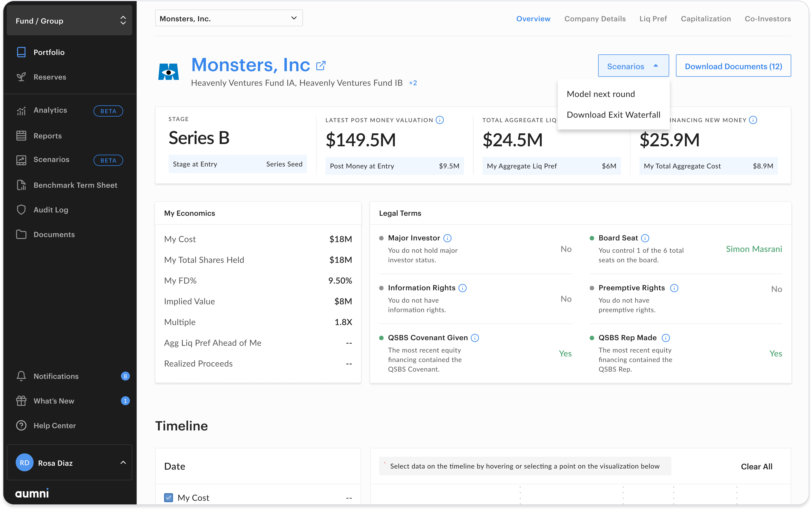The image size is (812, 510).
Task: Click the My Total Shares Held label
Action: [204, 260]
